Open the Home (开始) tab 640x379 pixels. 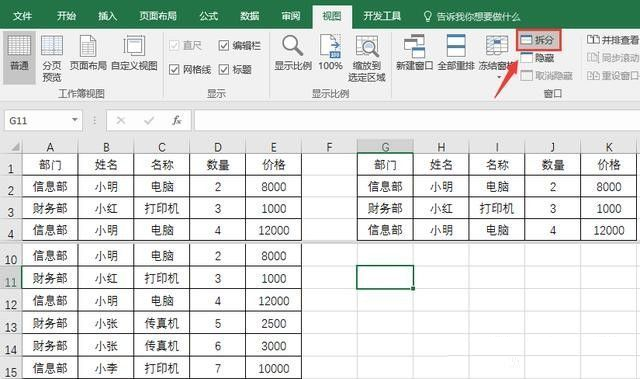tap(66, 16)
